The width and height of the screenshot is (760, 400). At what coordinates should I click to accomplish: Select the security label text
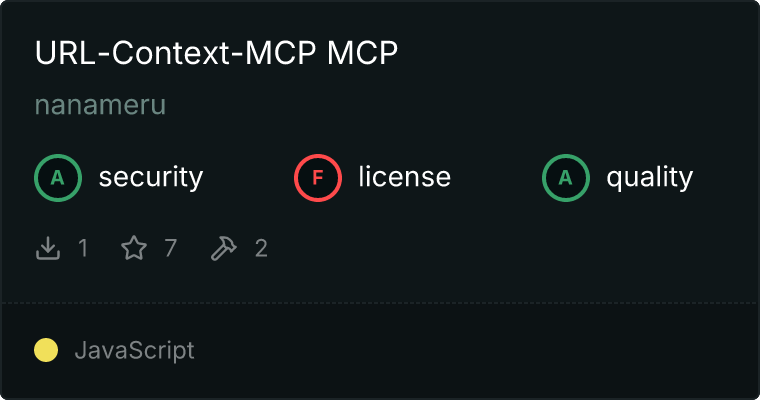click(x=151, y=177)
